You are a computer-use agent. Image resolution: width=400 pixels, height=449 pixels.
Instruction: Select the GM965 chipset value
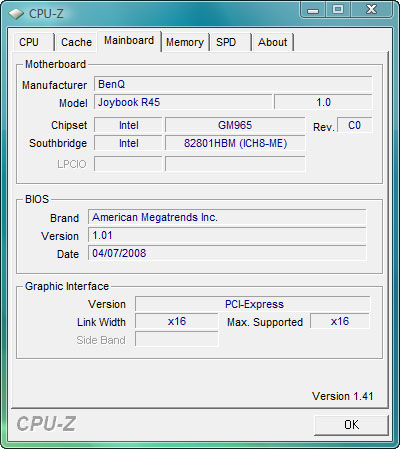tap(235, 125)
